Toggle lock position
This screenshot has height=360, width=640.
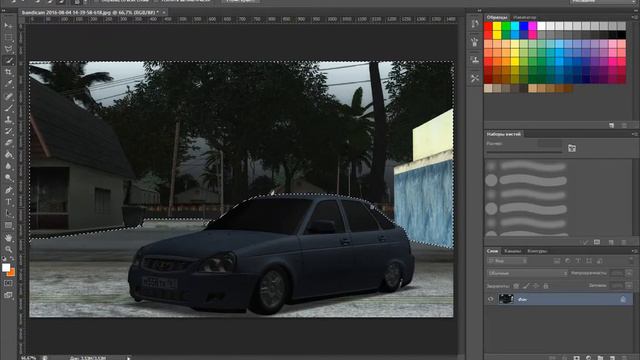point(536,286)
